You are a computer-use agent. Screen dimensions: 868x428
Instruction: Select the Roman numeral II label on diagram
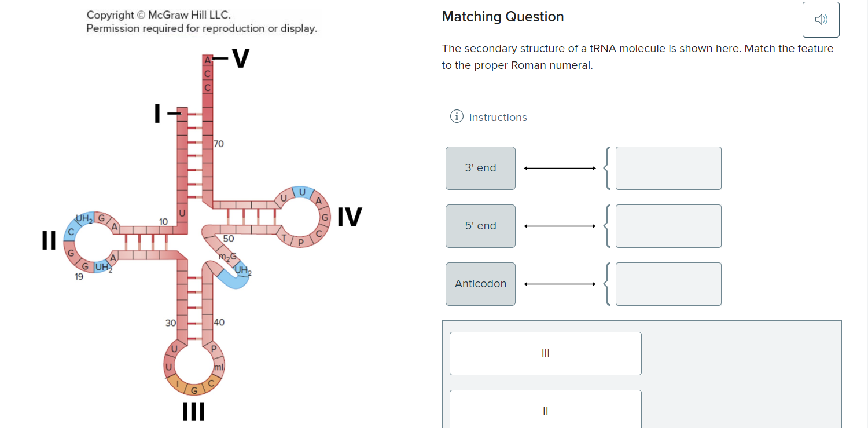click(x=48, y=239)
